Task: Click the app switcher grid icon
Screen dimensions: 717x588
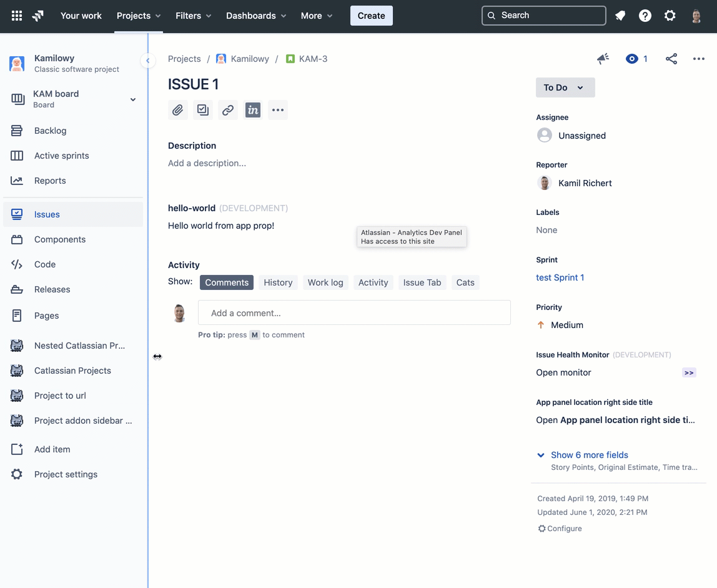Action: pos(16,16)
